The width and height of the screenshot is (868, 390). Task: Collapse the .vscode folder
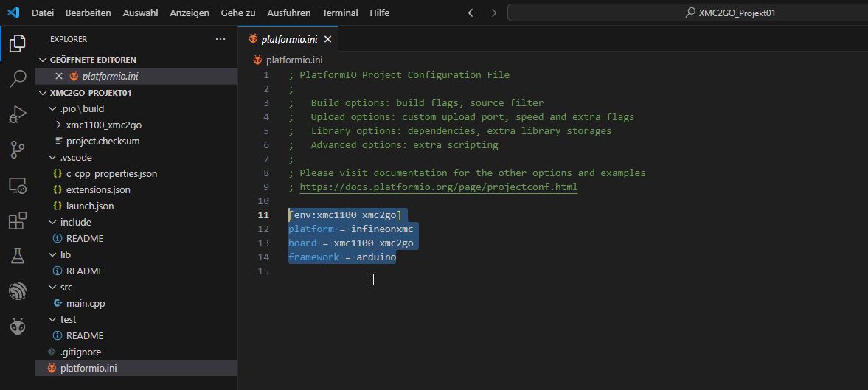click(51, 157)
